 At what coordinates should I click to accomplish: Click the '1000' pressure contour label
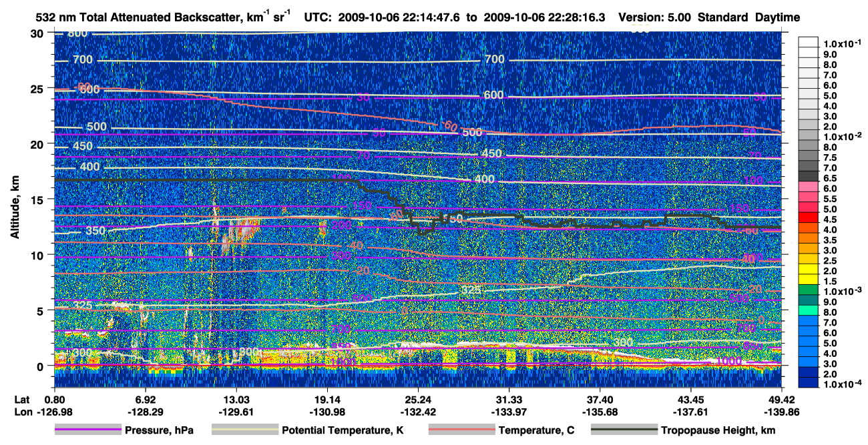tap(728, 361)
